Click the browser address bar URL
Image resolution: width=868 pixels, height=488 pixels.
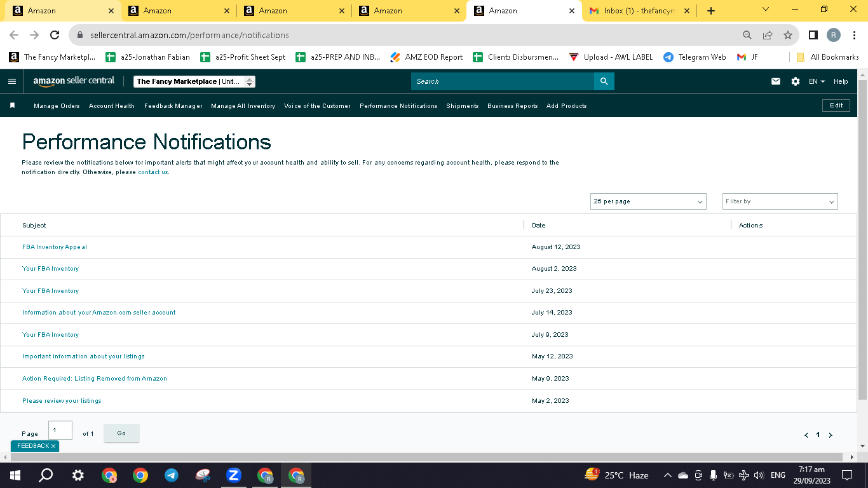[189, 35]
